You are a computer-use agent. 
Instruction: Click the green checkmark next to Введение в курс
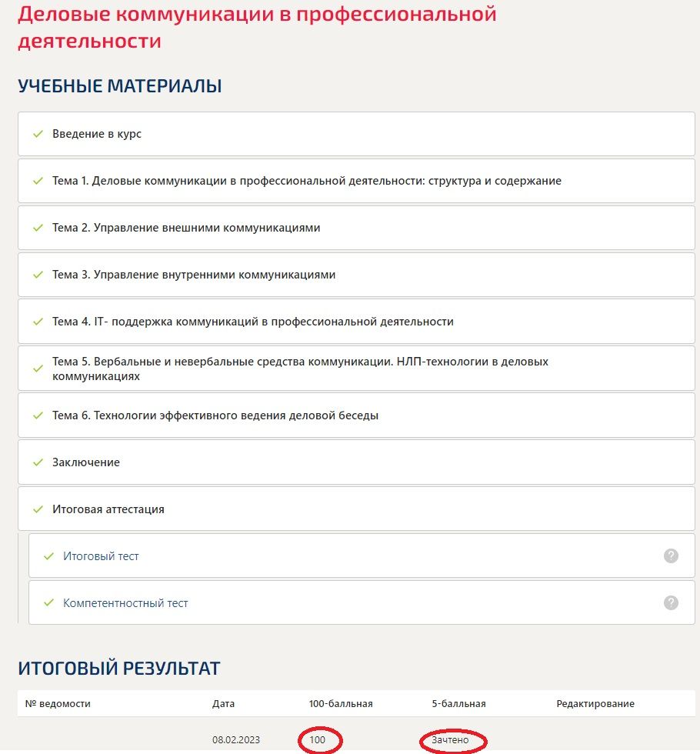coord(38,134)
